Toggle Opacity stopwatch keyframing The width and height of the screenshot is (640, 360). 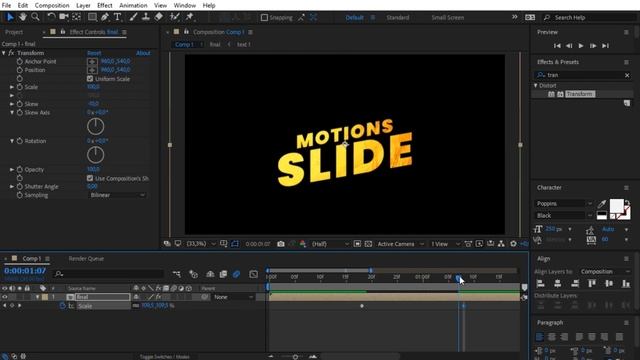20,169
